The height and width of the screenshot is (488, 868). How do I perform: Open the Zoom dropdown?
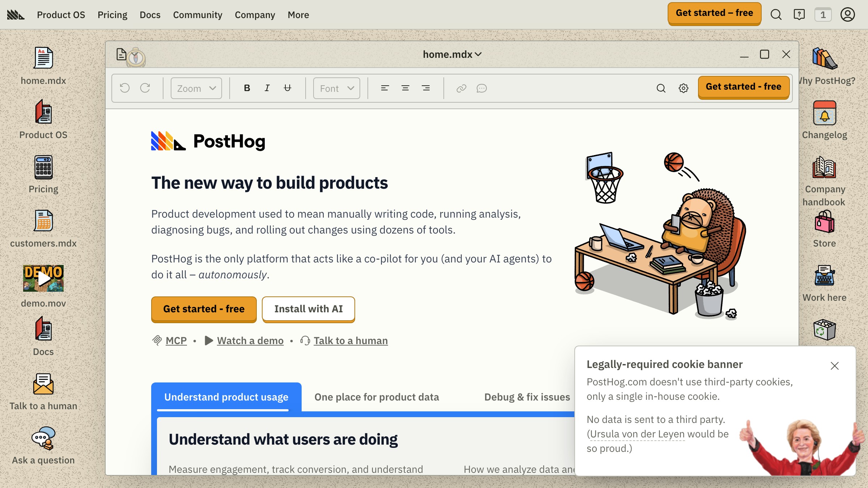click(196, 88)
